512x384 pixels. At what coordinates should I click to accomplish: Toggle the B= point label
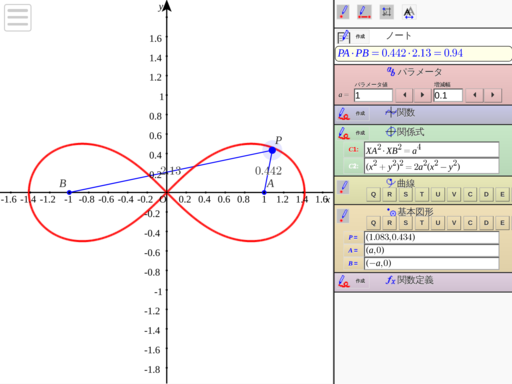click(x=353, y=264)
